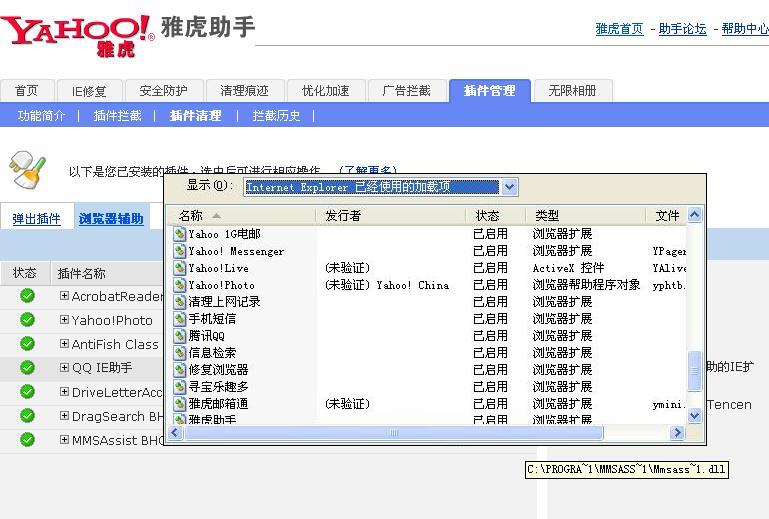Image resolution: width=769 pixels, height=519 pixels.
Task: Go to 拦截历史 sub-menu
Action: [276, 116]
